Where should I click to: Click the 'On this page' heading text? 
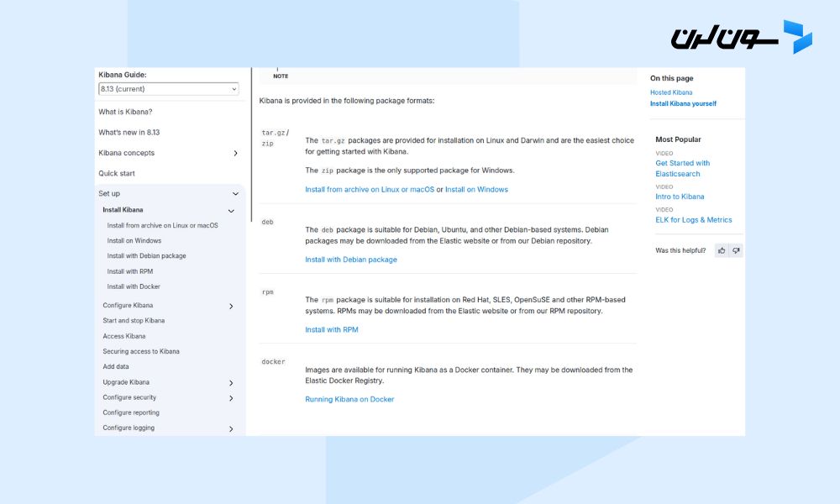672,78
